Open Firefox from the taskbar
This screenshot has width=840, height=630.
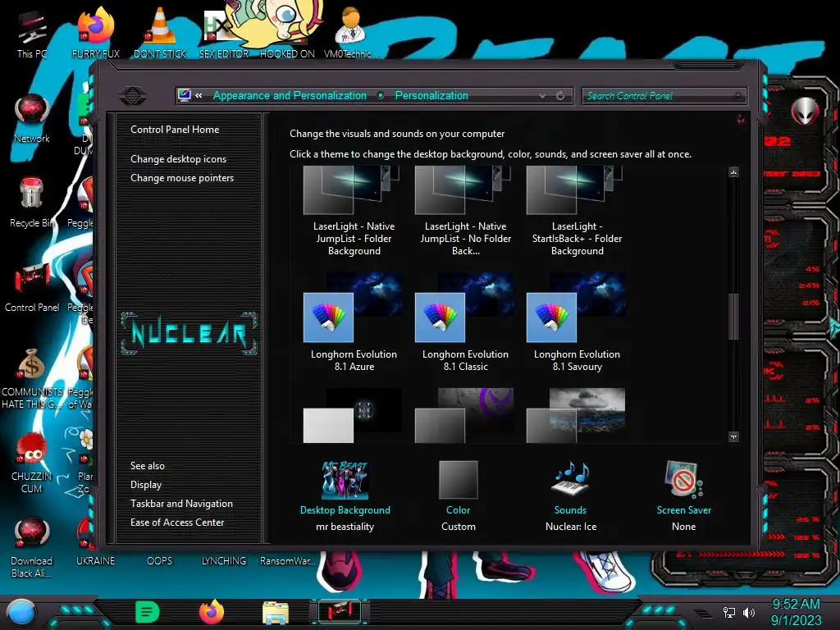[x=212, y=612]
